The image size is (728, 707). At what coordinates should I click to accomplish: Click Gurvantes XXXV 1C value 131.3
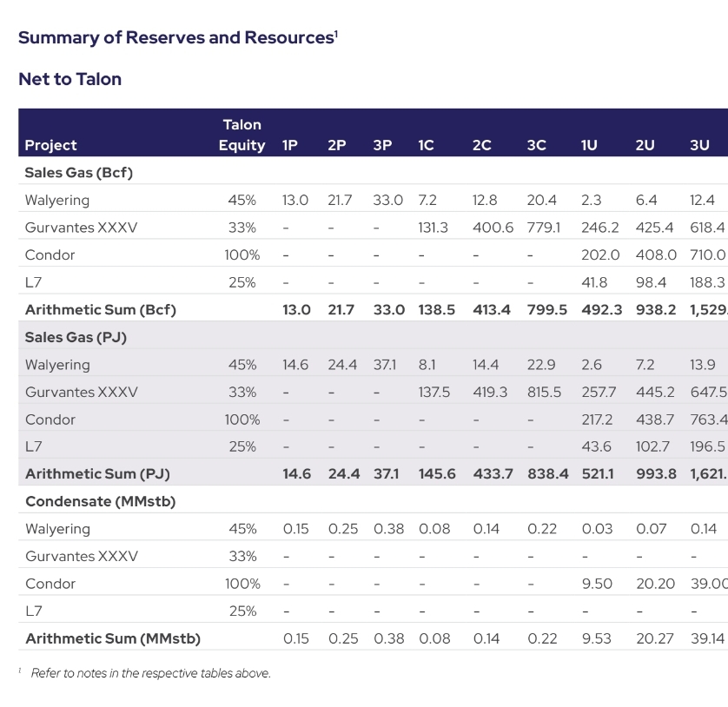point(433,228)
